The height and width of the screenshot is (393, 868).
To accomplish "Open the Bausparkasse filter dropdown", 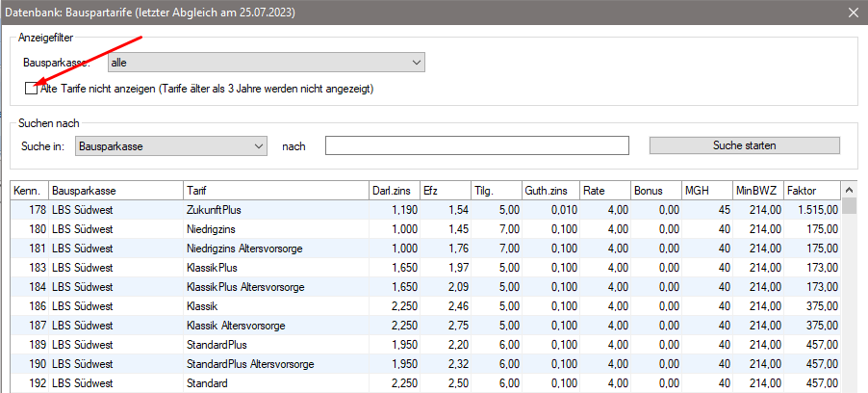I will [267, 63].
